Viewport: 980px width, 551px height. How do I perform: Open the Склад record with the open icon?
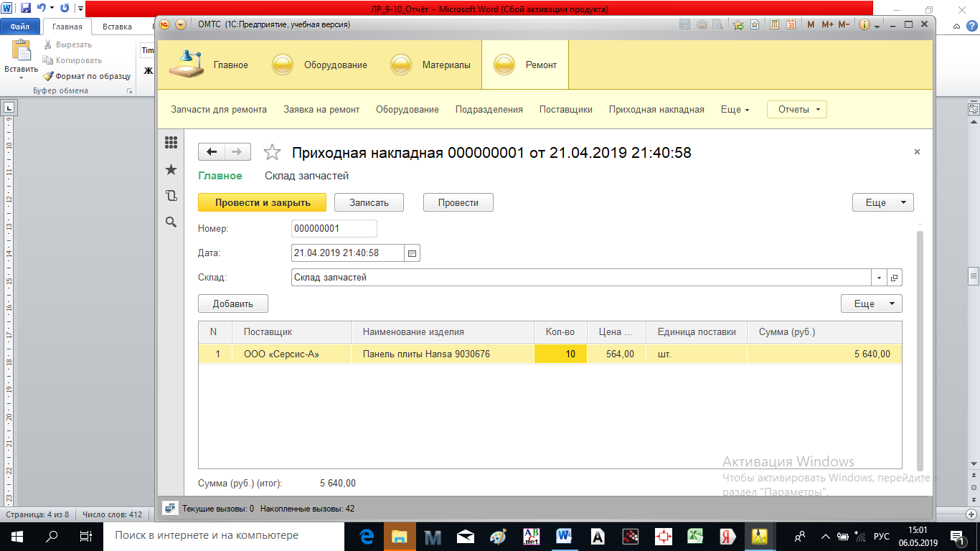coord(894,278)
